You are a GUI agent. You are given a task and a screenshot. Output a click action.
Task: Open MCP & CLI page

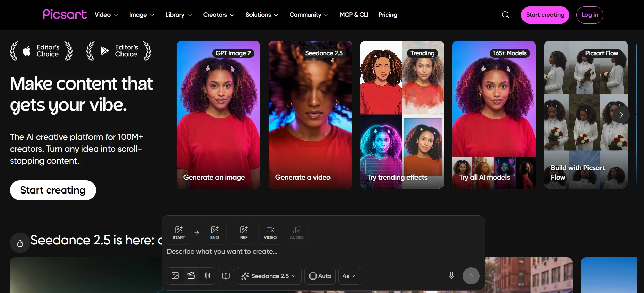354,15
